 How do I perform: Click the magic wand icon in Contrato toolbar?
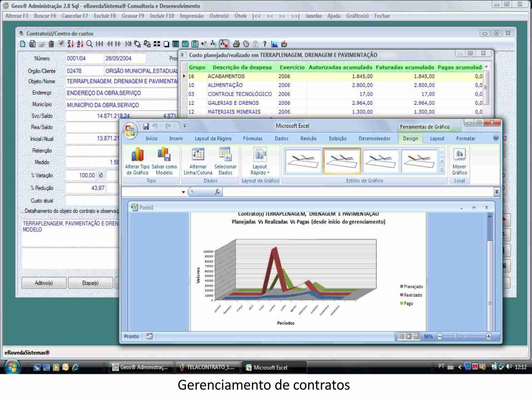pyautogui.click(x=61, y=44)
